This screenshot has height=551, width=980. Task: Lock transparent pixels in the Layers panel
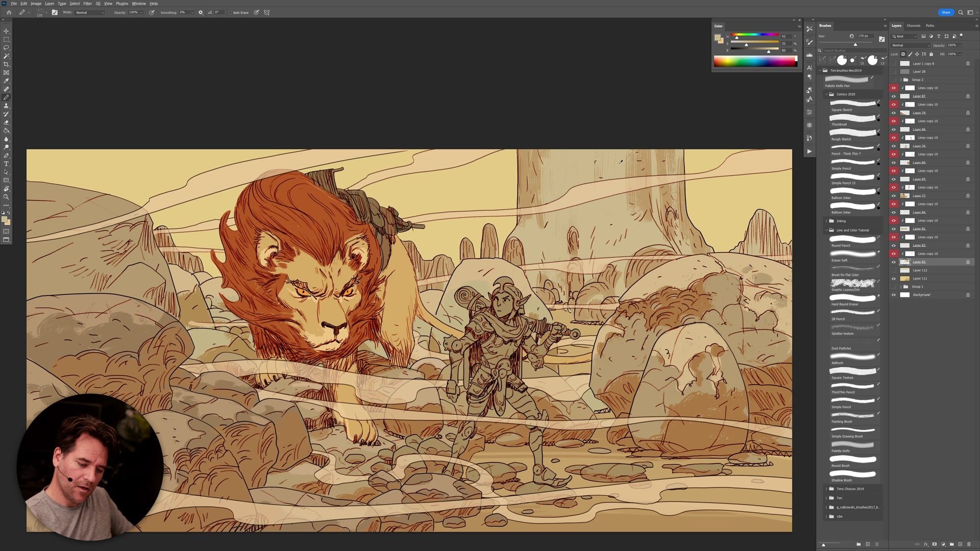(x=903, y=54)
